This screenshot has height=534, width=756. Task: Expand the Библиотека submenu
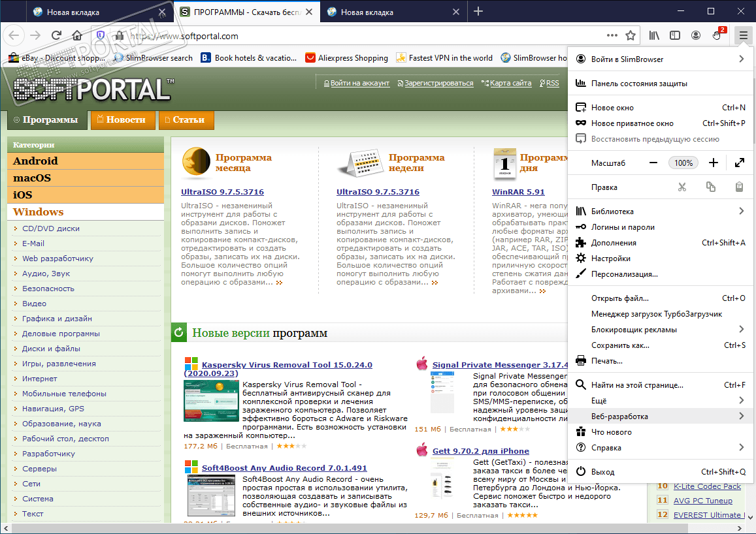click(x=660, y=211)
